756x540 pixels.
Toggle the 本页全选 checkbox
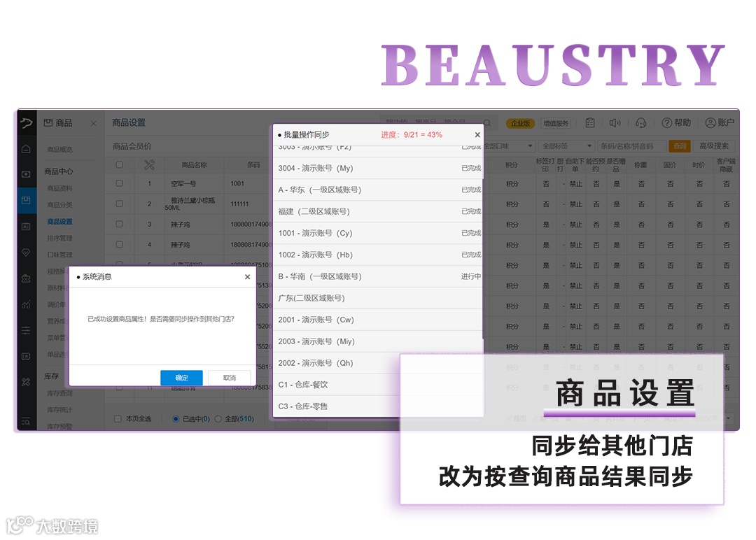pyautogui.click(x=117, y=418)
